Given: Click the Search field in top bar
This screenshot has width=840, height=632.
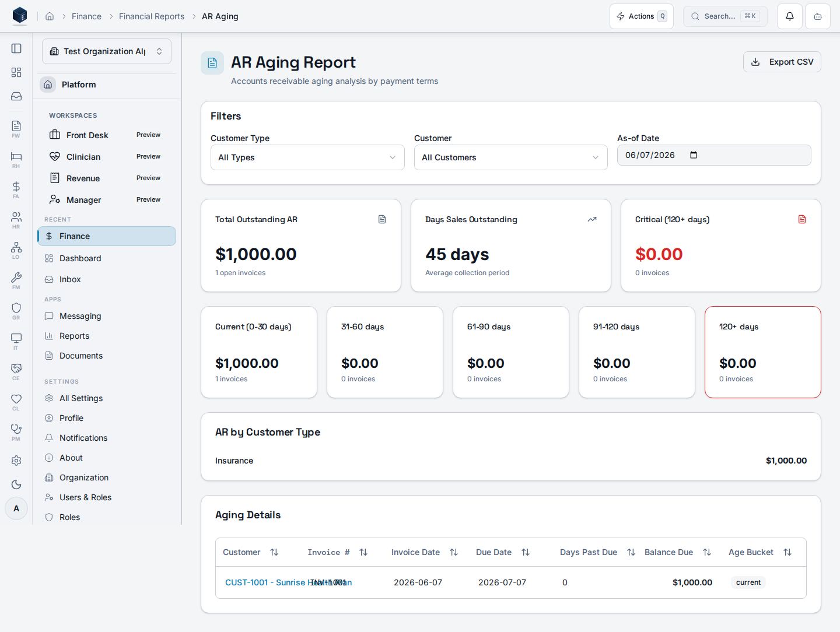Looking at the screenshot, I should pyautogui.click(x=725, y=16).
